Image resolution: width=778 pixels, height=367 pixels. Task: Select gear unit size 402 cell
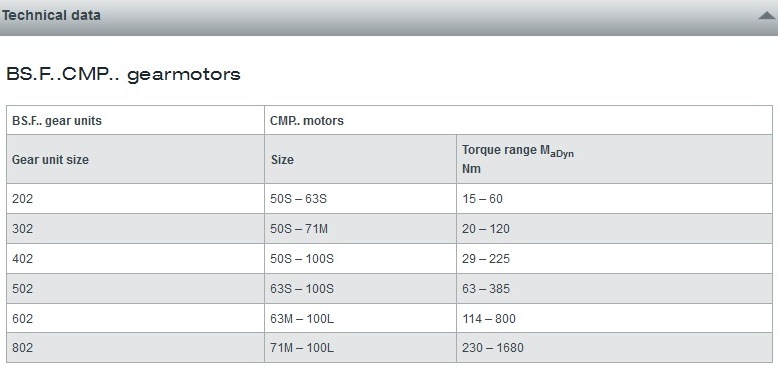(135, 258)
